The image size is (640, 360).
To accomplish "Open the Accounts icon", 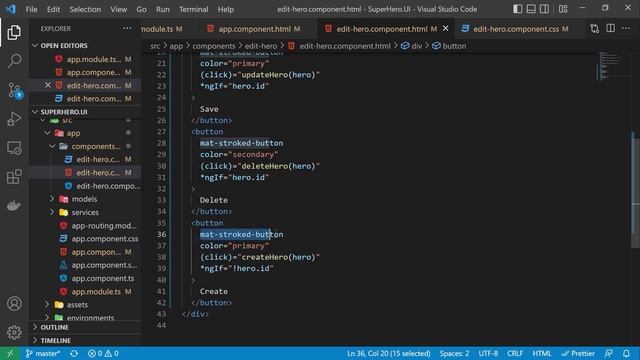I will pyautogui.click(x=14, y=304).
